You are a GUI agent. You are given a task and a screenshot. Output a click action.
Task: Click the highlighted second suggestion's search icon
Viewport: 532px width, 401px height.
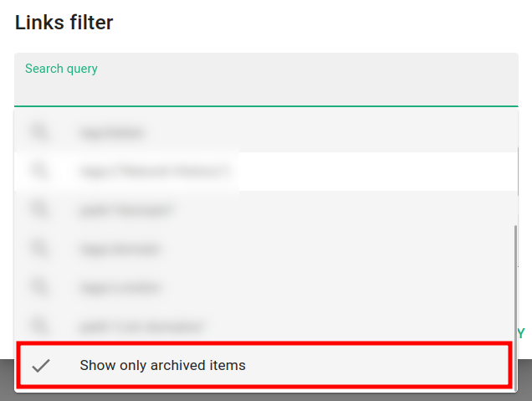[39, 171]
